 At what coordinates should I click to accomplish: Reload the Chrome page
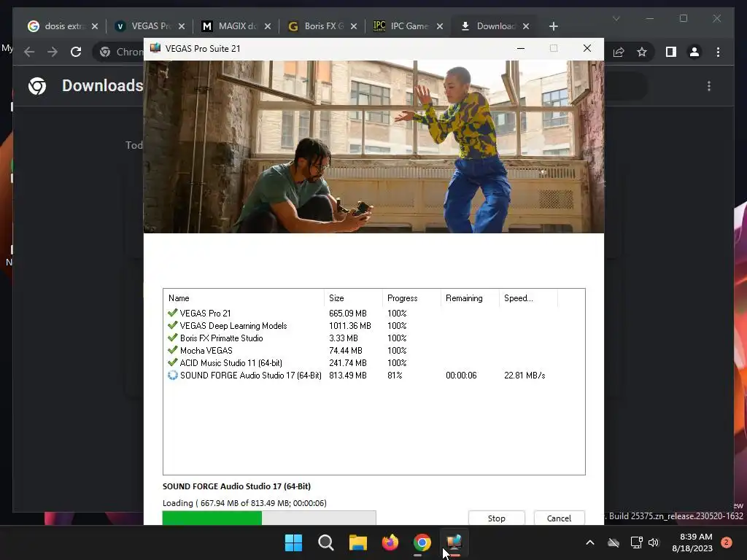76,52
